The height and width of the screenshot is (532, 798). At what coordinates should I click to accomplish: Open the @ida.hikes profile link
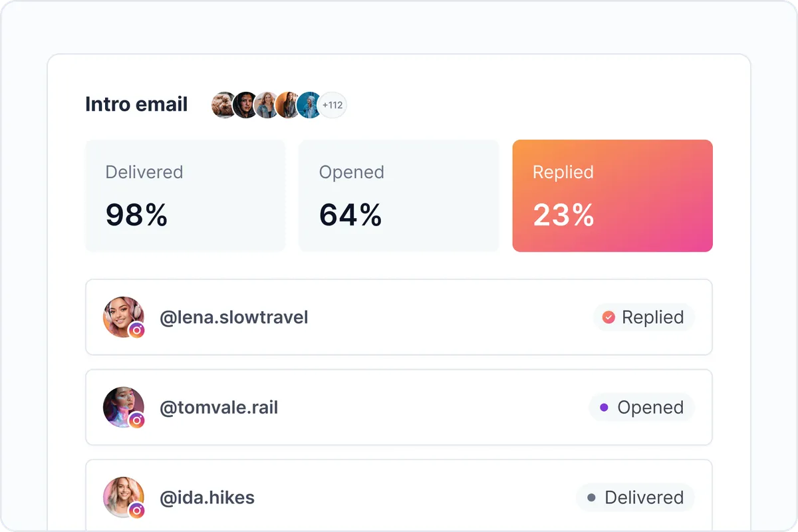click(207, 497)
